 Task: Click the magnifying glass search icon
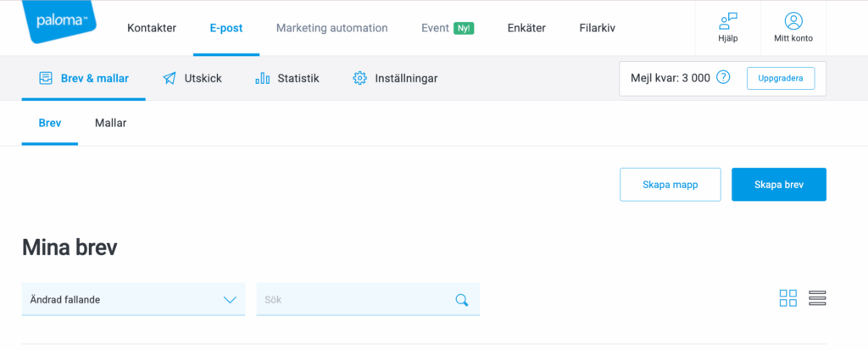click(x=462, y=299)
